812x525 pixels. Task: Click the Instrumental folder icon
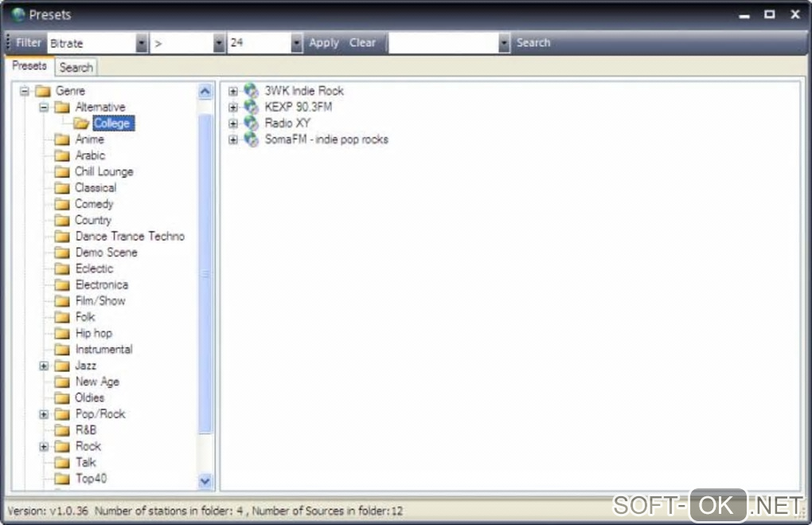[x=62, y=349]
